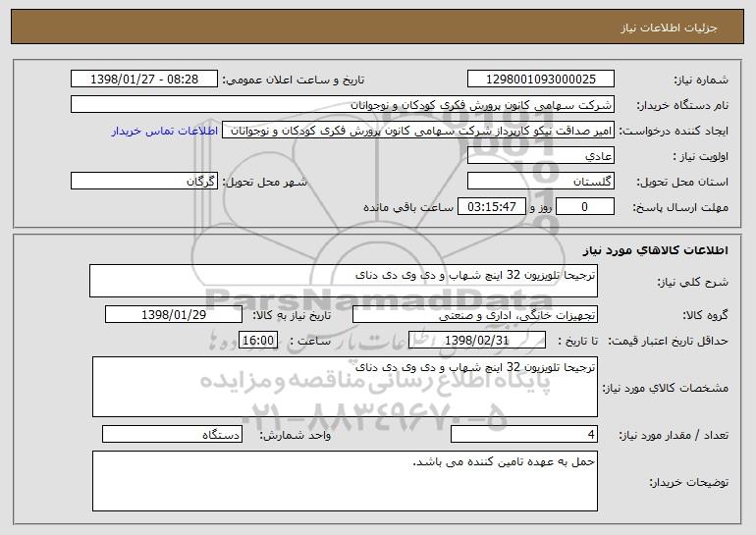Click the مشخصات کالای مورد نیاز text area
The image size is (756, 535).
[x=345, y=387]
